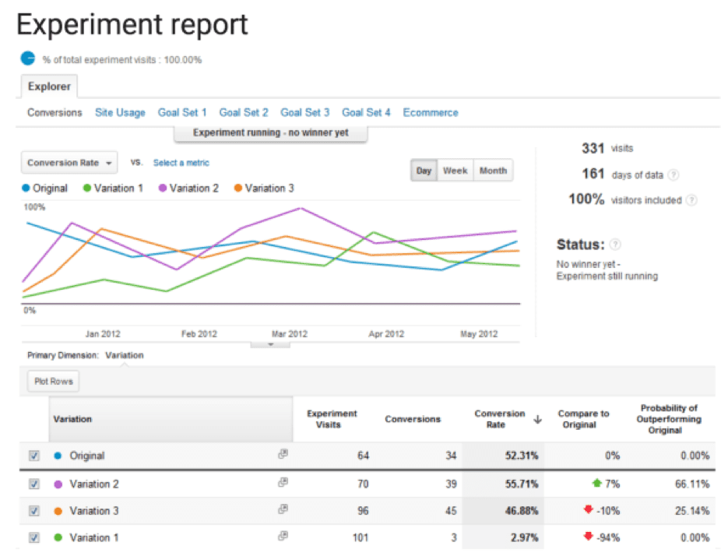
Task: Uncheck the Variation 2 row checkbox
Action: [34, 484]
